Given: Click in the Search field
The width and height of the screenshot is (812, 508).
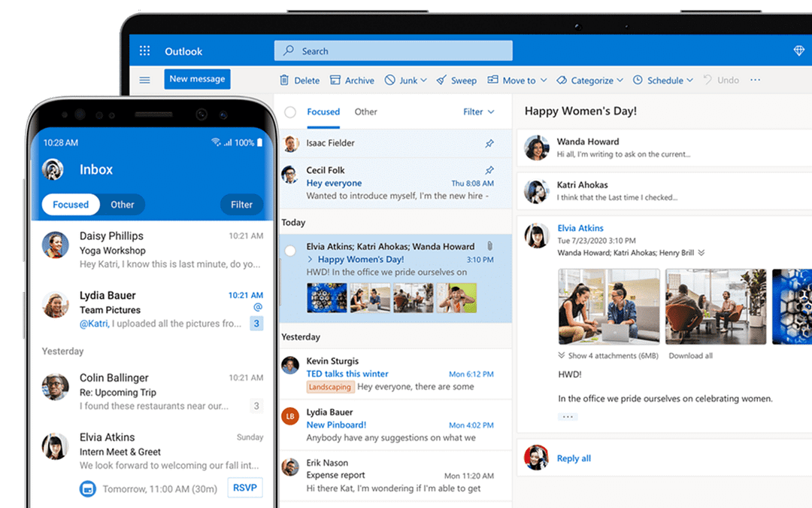Looking at the screenshot, I should (393, 51).
